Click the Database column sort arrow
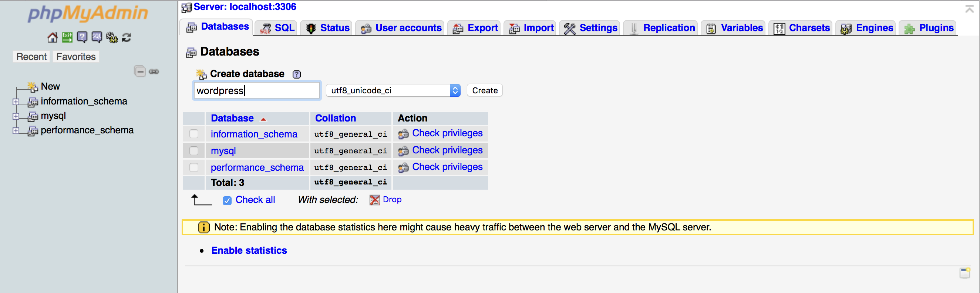Viewport: 980px width, 293px height. pos(263,119)
